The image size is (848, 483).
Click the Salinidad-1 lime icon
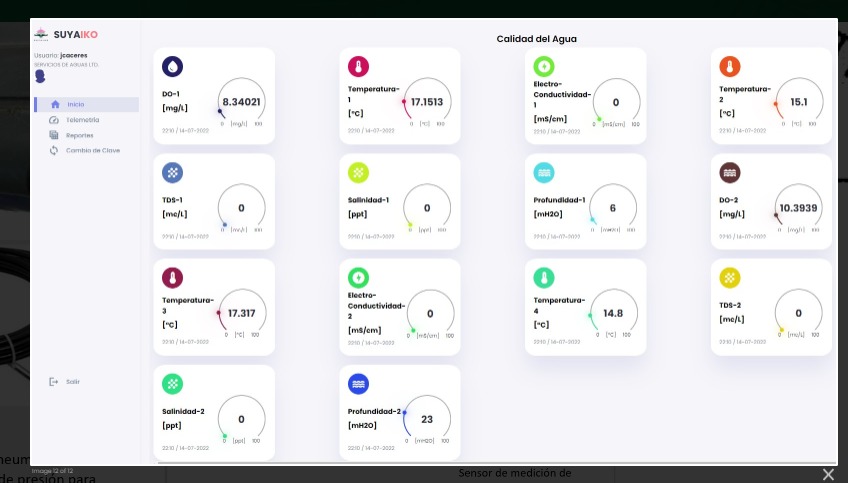358,172
